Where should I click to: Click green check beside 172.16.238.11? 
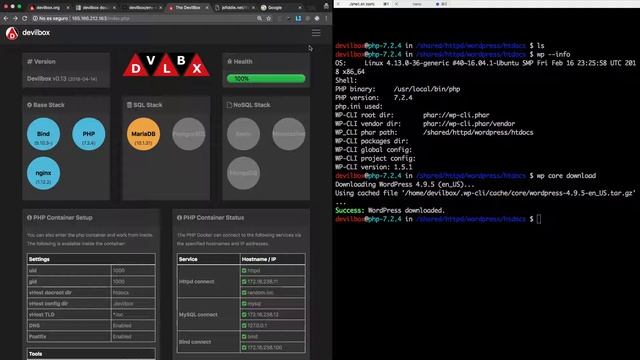click(244, 281)
